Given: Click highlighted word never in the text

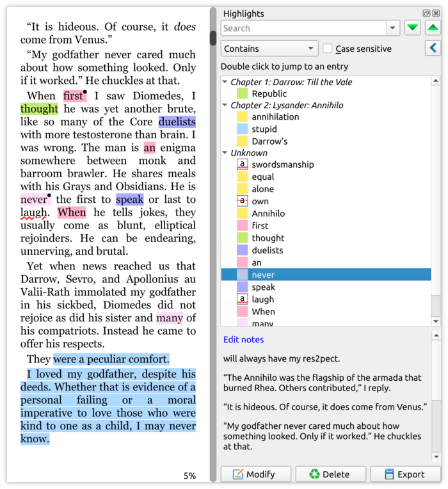Looking at the screenshot, I should tap(35, 199).
